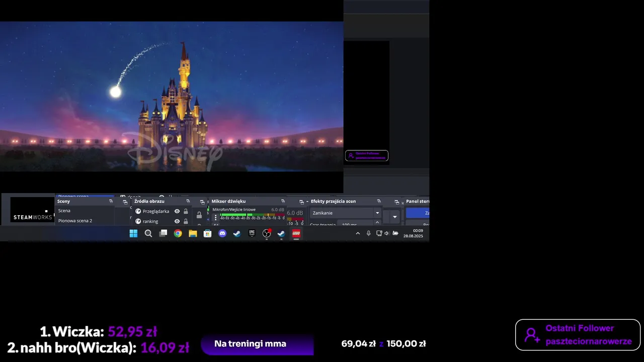Open File Explorer from the taskbar

pos(193,233)
